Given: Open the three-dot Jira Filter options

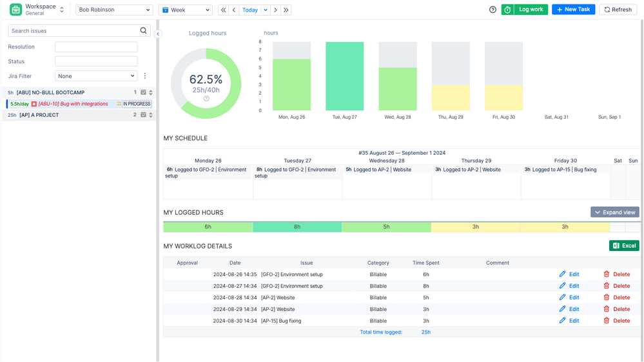Looking at the screenshot, I should pyautogui.click(x=145, y=76).
